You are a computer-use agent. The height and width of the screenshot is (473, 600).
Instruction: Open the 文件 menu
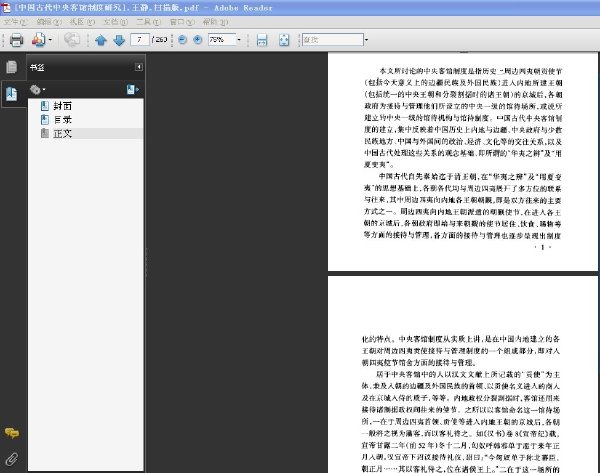click(16, 22)
